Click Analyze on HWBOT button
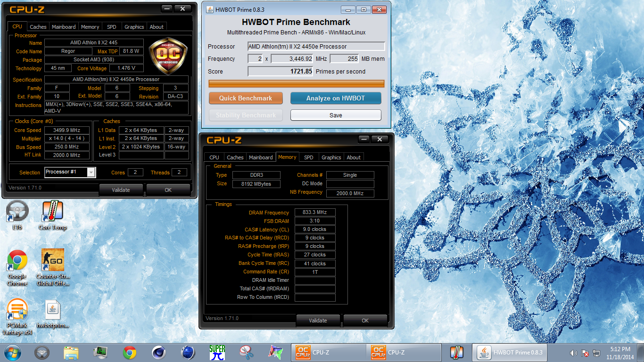This screenshot has width=644, height=362. tap(336, 98)
